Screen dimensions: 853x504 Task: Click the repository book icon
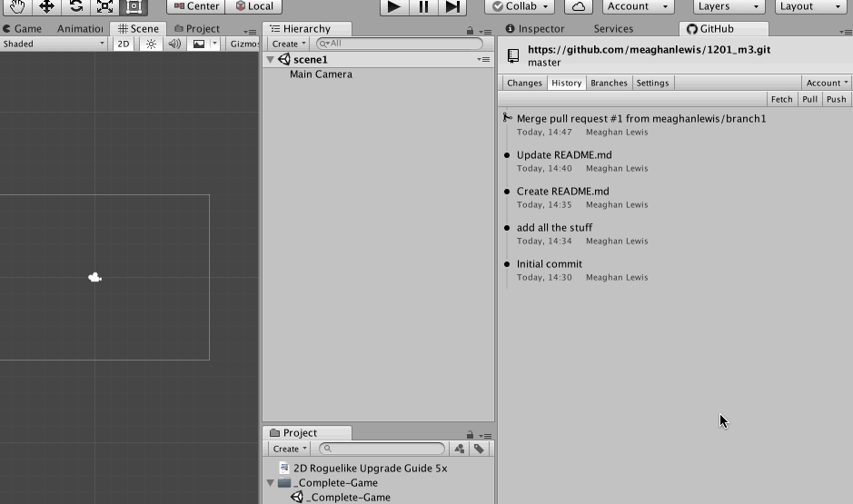[x=512, y=55]
